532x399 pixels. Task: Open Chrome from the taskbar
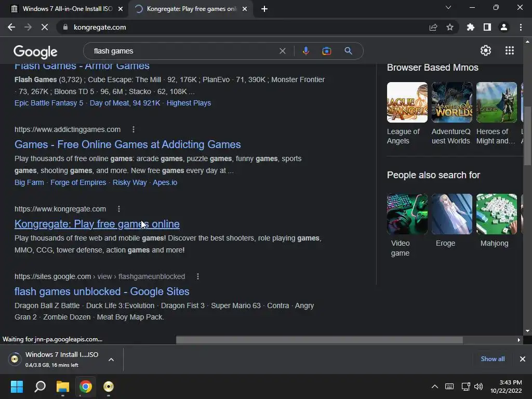[x=86, y=387]
